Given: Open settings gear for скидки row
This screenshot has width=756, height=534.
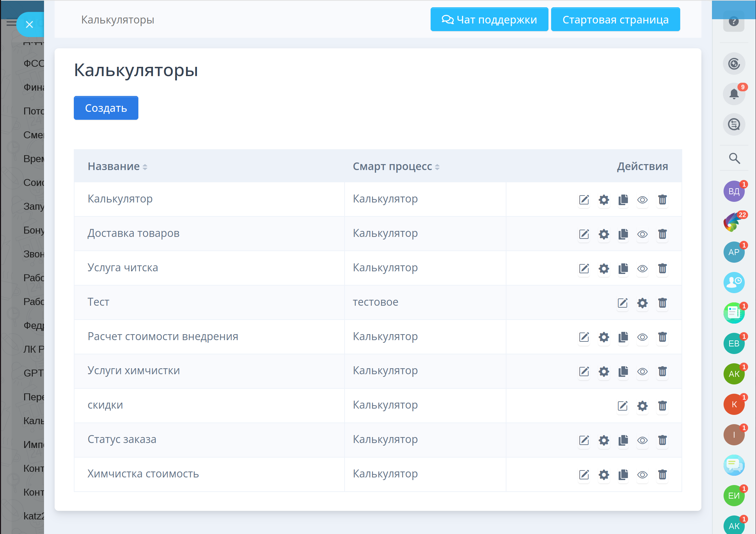Looking at the screenshot, I should click(642, 406).
